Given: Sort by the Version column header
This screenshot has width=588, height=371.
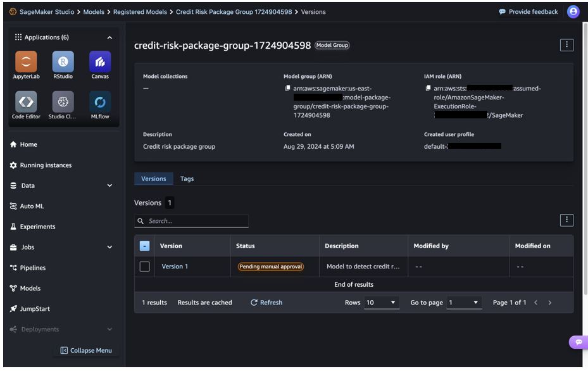Looking at the screenshot, I should 171,246.
